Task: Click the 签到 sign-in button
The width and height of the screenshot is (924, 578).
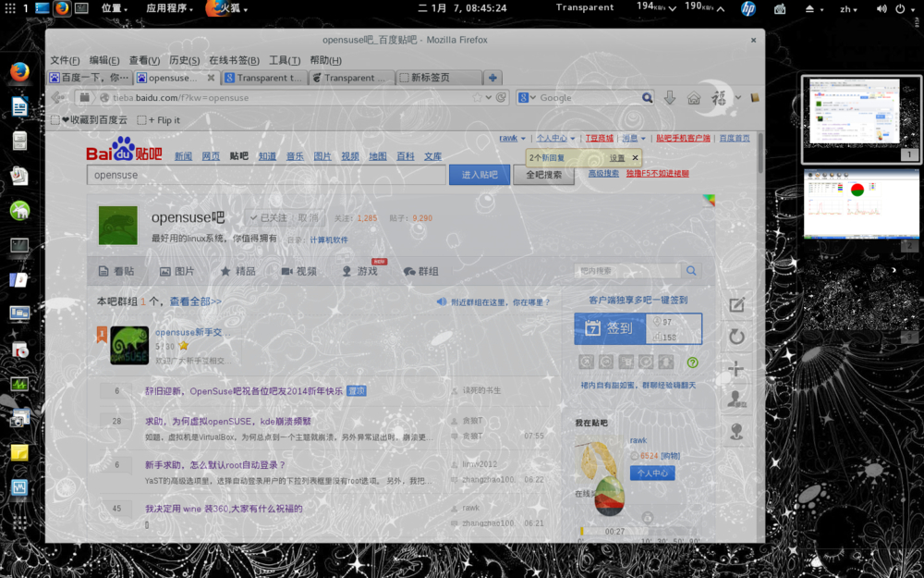Action: click(x=610, y=328)
